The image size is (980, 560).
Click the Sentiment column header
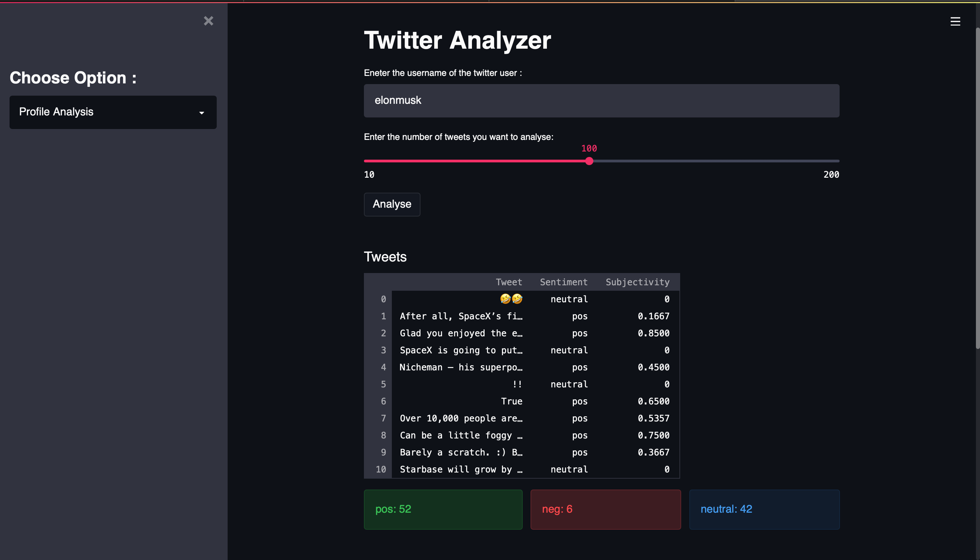[x=564, y=282]
